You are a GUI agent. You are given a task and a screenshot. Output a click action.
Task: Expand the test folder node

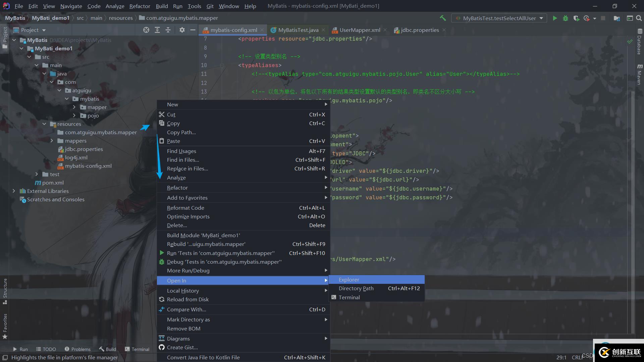tap(37, 174)
